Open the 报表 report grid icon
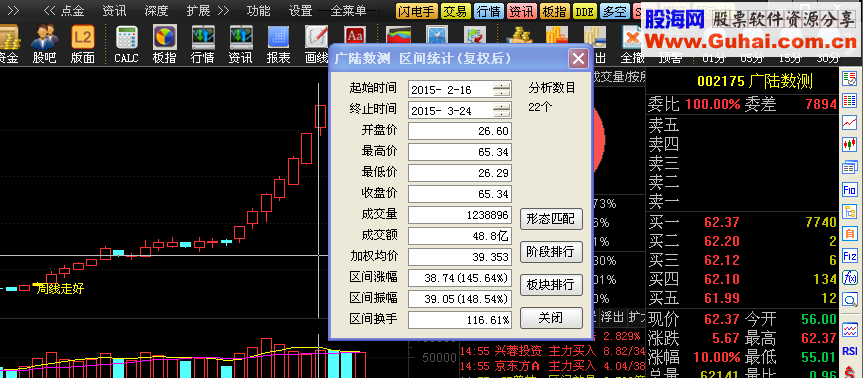 pos(278,44)
